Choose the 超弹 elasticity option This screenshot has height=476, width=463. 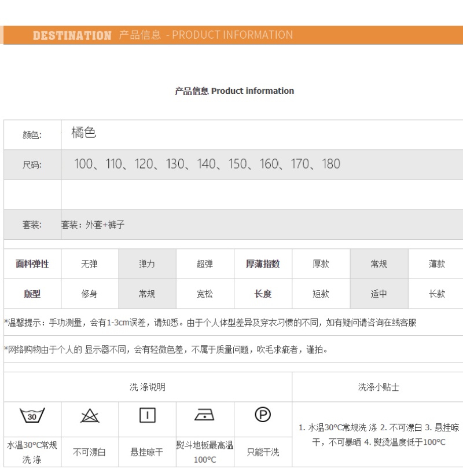205,264
